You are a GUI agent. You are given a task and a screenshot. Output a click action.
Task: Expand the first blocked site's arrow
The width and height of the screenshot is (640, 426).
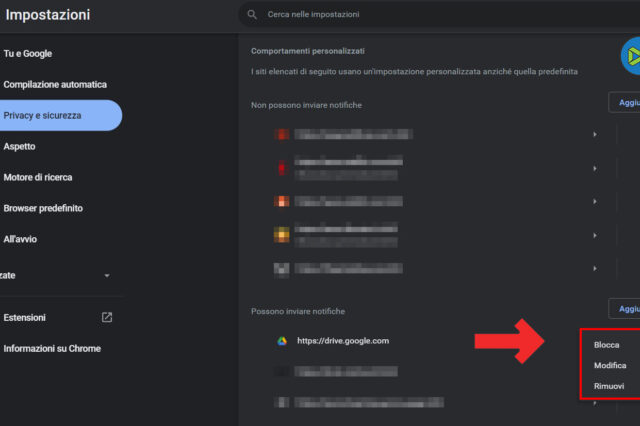595,134
